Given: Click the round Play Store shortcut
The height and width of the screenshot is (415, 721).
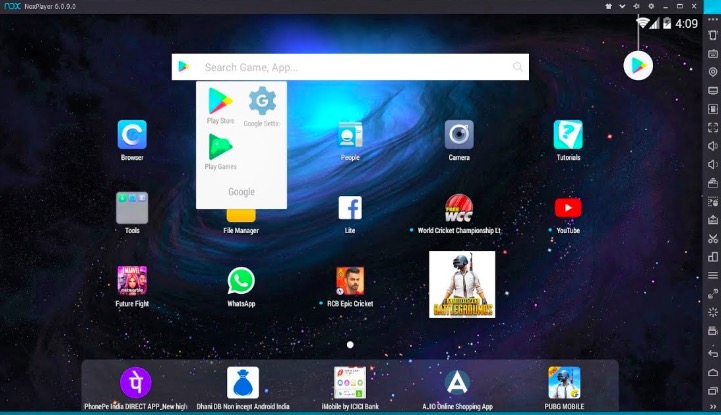Looking at the screenshot, I should [x=638, y=66].
